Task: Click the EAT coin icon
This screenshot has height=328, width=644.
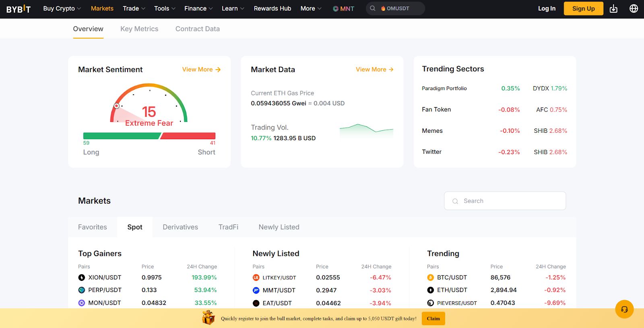Action: (256, 303)
